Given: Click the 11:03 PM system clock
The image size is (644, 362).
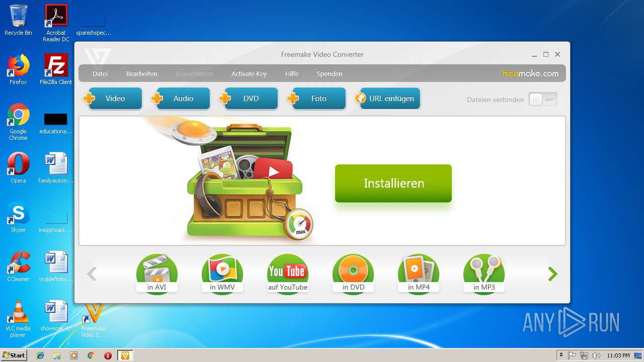Looking at the screenshot, I should (618, 355).
